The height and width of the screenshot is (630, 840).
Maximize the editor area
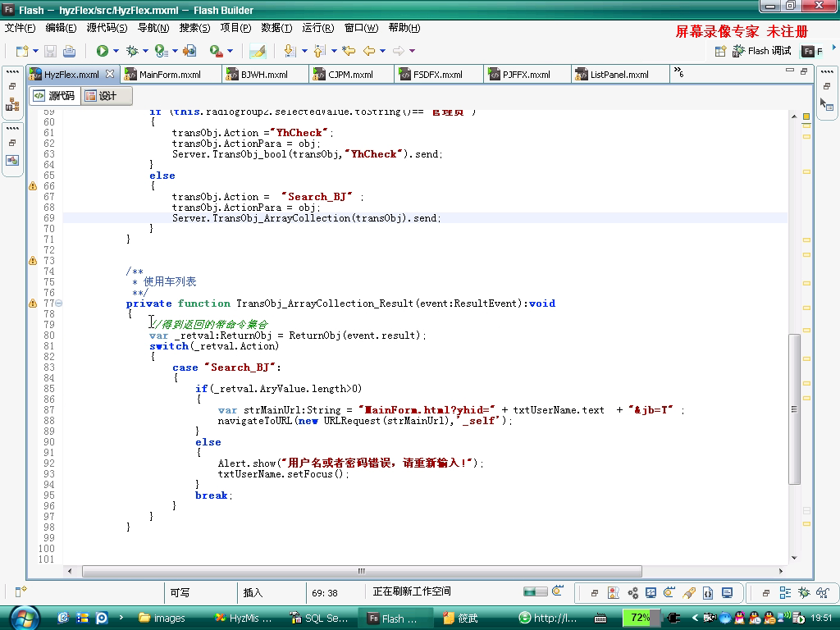tap(804, 71)
